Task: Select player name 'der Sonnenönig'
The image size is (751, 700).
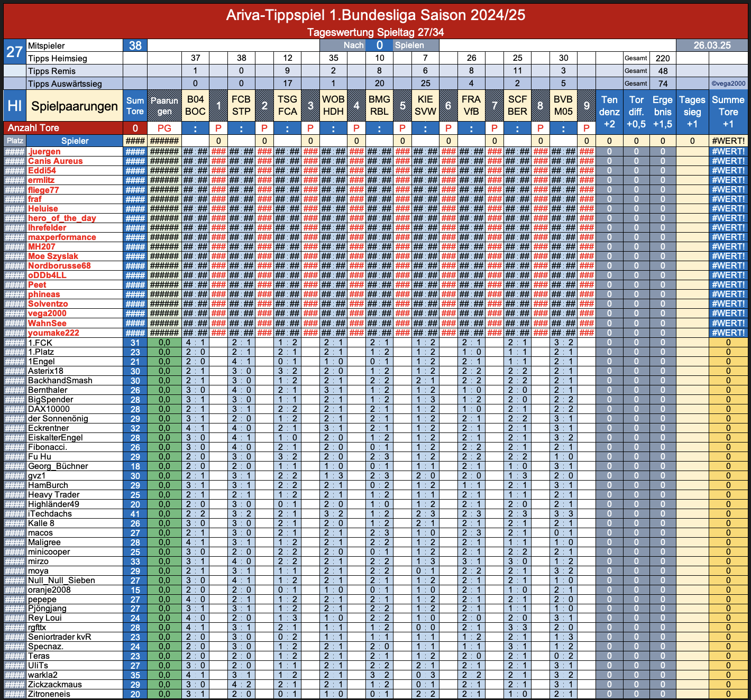Action: click(x=58, y=419)
